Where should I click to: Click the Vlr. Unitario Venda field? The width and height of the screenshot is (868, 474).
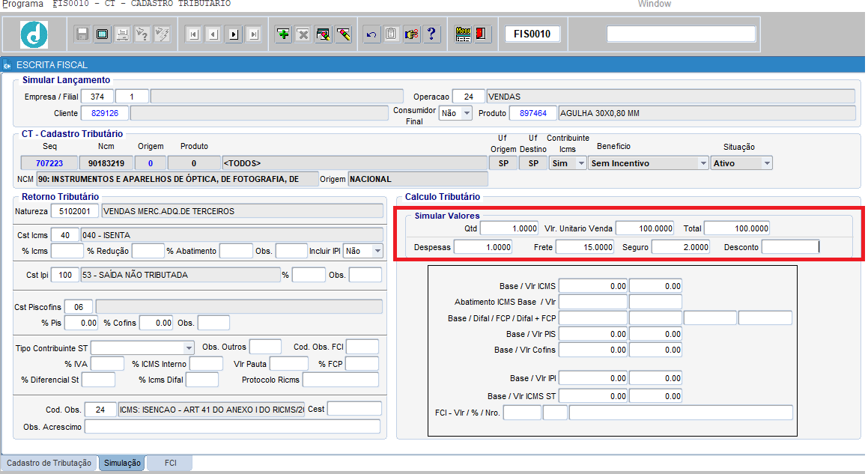click(x=645, y=228)
